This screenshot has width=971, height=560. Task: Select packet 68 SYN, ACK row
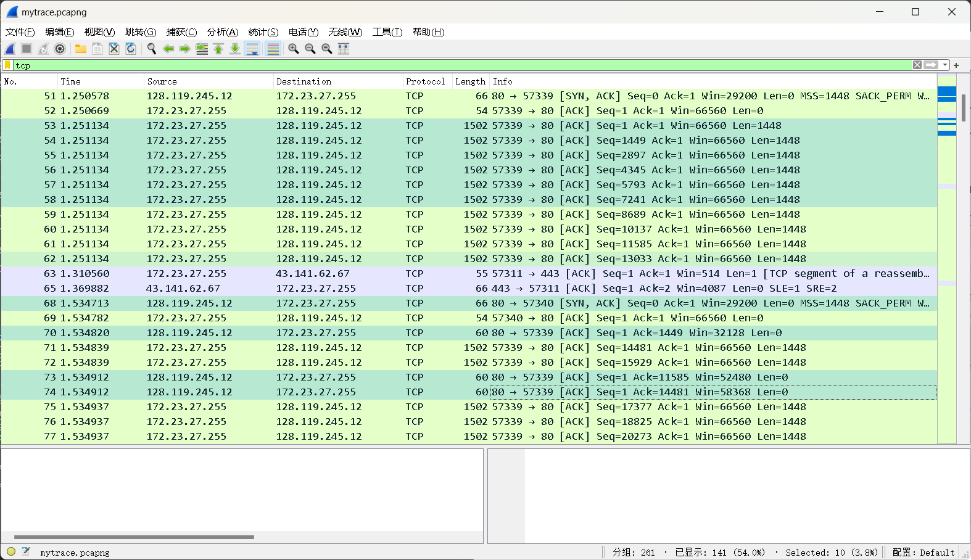[469, 303]
